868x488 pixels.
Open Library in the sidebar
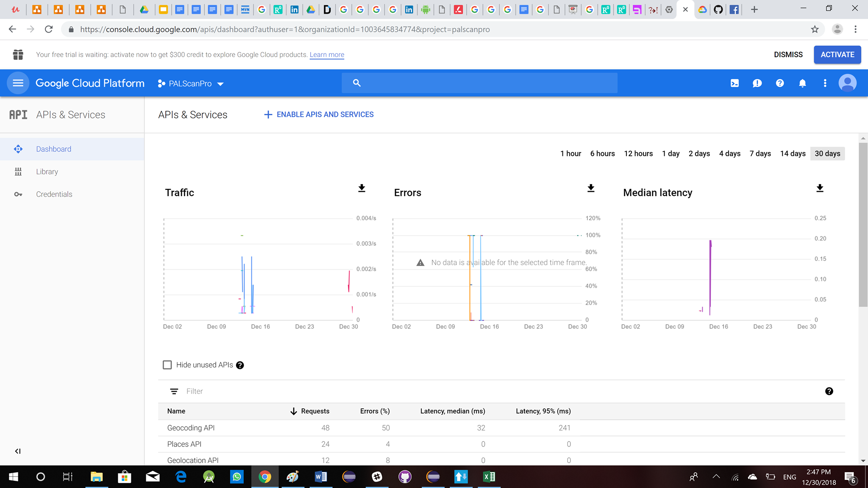(x=72, y=172)
